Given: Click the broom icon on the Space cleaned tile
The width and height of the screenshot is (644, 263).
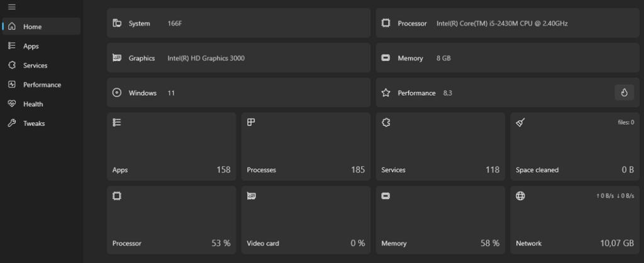Looking at the screenshot, I should [x=520, y=122].
